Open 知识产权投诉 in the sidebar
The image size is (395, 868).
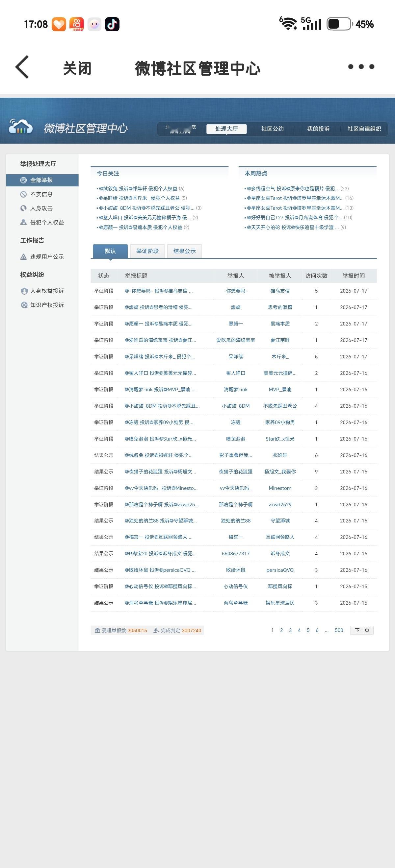pyautogui.click(x=47, y=305)
